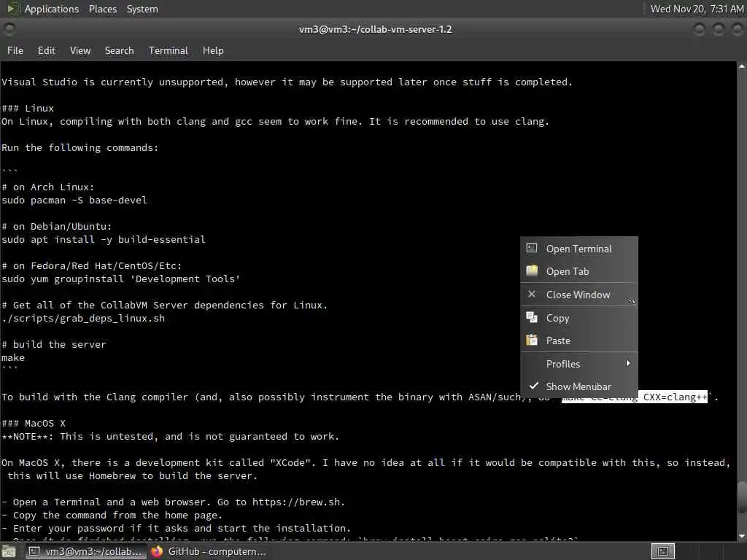Click the terminal scrollbar thumb
Image resolution: width=747 pixels, height=560 pixels.
tap(742, 497)
